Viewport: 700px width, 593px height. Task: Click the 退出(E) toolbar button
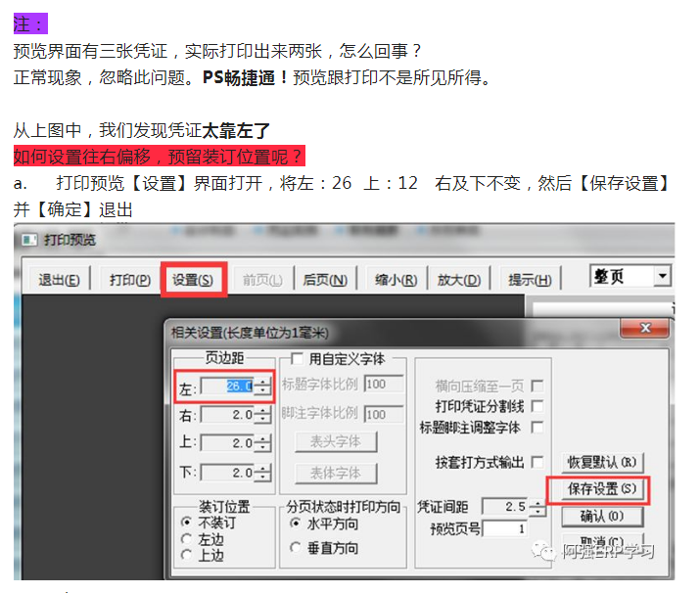[59, 280]
